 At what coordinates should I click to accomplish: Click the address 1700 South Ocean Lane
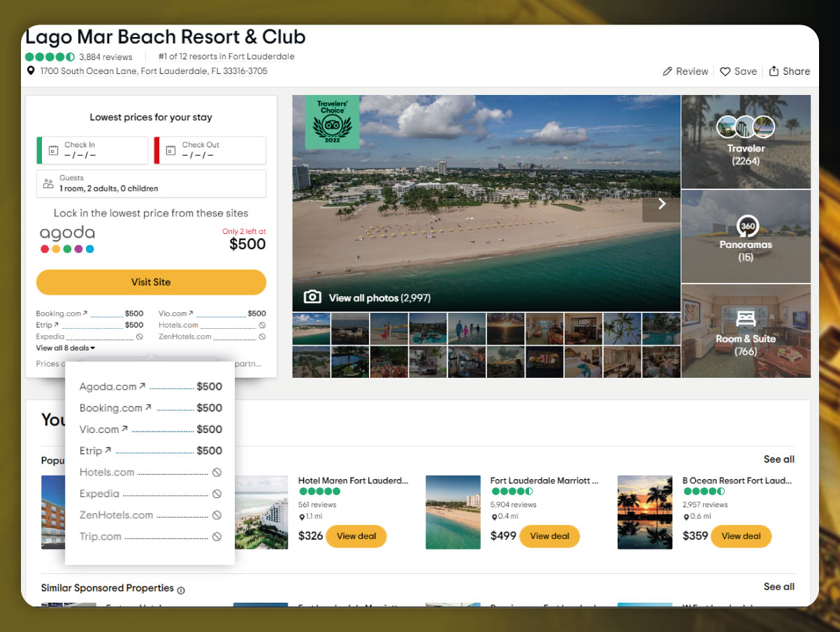coord(154,71)
